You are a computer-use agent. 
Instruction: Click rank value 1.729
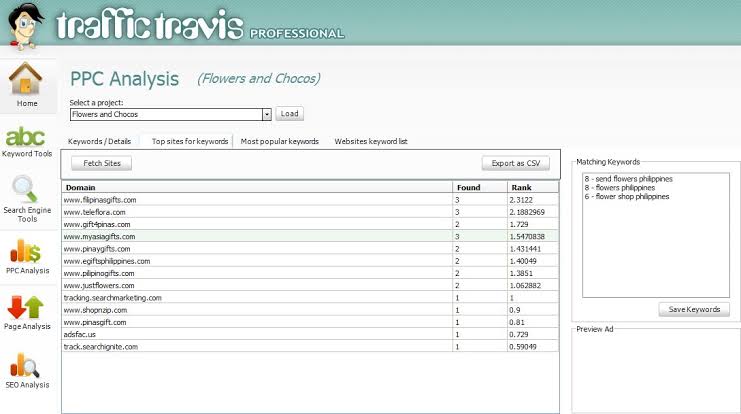[519, 224]
